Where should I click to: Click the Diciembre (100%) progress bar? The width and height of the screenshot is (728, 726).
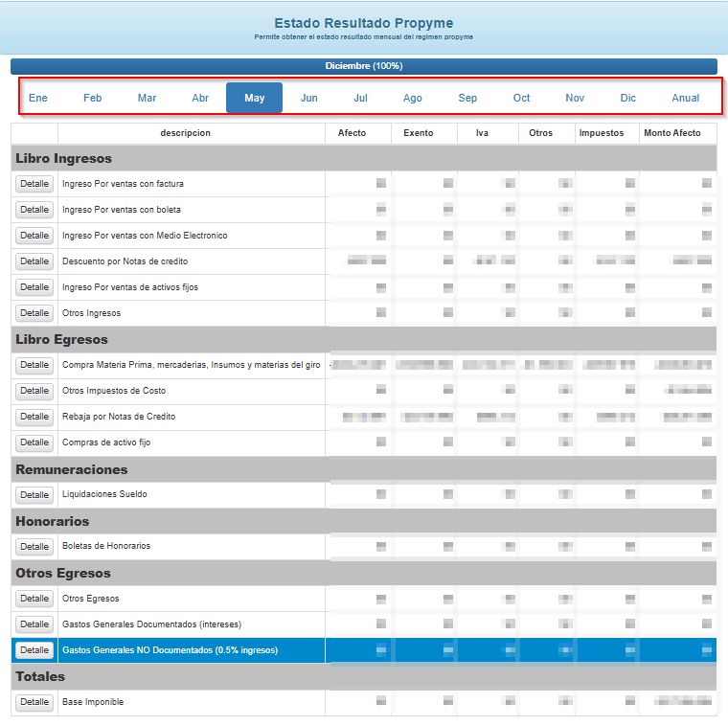coord(364,66)
